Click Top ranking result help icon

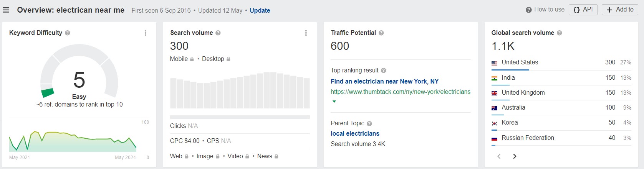click(x=384, y=71)
